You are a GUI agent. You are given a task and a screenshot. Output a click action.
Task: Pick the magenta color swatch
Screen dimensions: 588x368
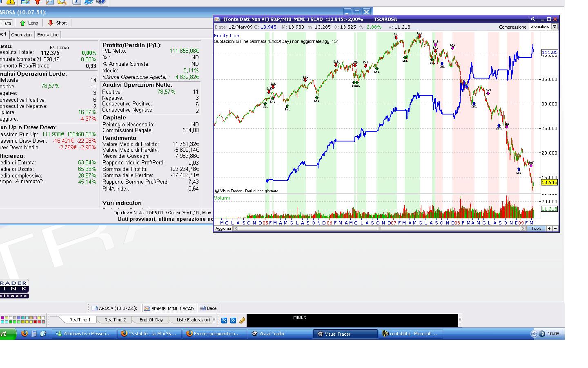pos(2,318)
